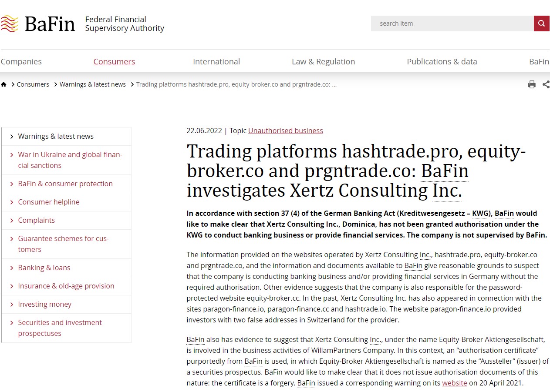
Task: Go to Consumers in the breadcrumb
Action: tap(33, 84)
